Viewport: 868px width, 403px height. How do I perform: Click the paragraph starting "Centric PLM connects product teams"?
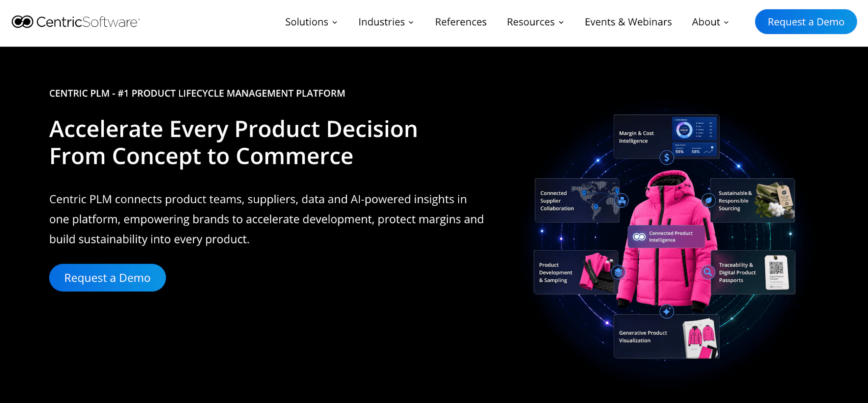[267, 219]
